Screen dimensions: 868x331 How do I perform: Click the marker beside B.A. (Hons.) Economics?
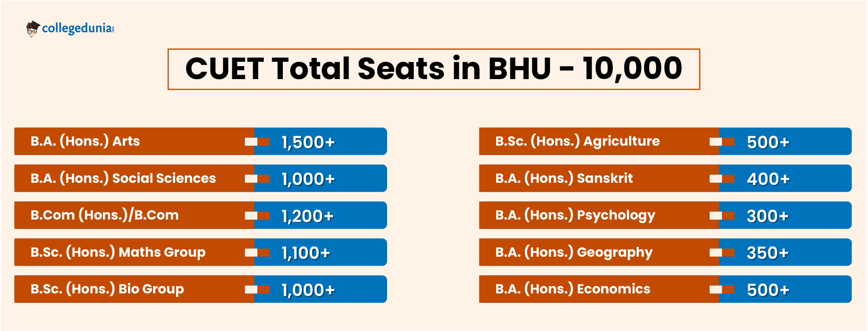(x=722, y=290)
